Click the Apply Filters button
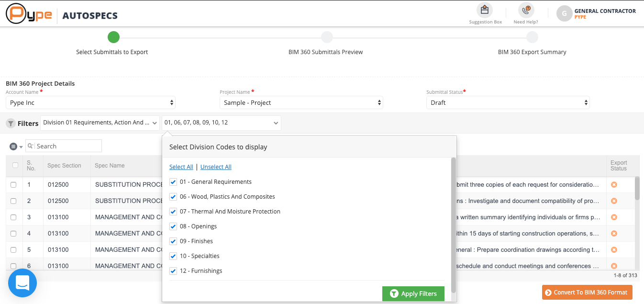The image size is (644, 304). point(413,293)
